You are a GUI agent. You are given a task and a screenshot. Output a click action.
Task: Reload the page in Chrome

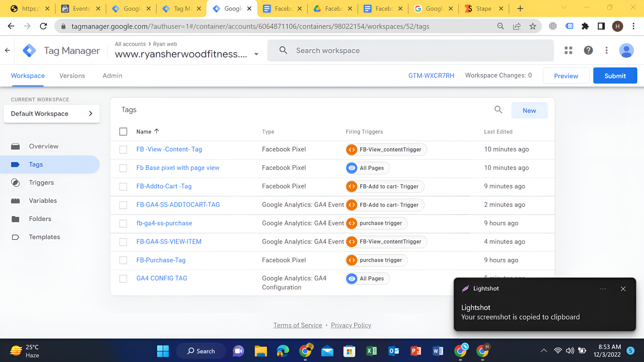(43, 26)
